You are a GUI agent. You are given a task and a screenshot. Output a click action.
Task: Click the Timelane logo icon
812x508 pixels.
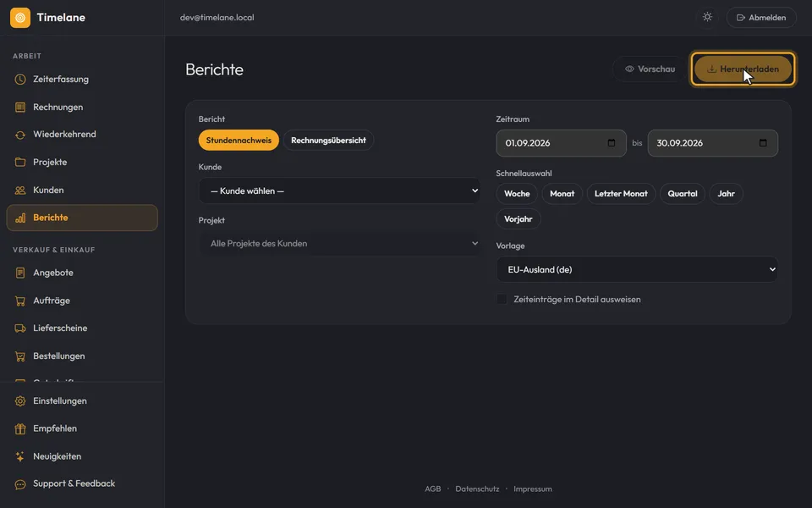20,18
